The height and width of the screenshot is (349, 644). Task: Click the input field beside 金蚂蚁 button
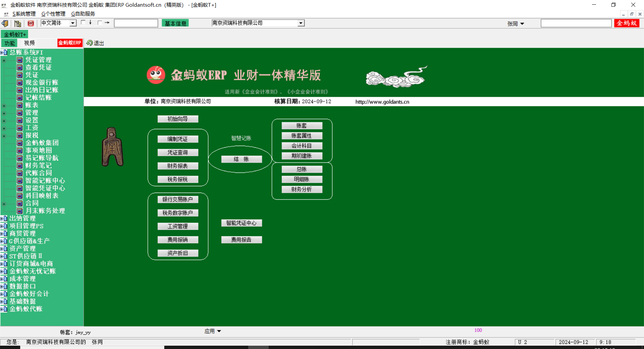(576, 23)
